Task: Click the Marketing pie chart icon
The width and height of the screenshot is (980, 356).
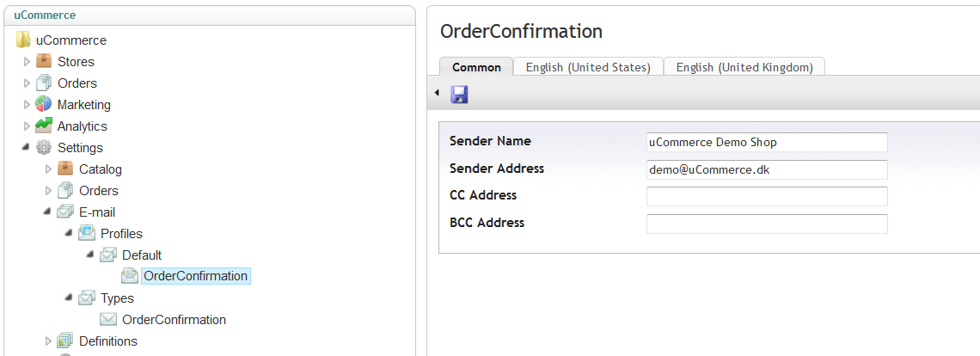Action: [44, 105]
